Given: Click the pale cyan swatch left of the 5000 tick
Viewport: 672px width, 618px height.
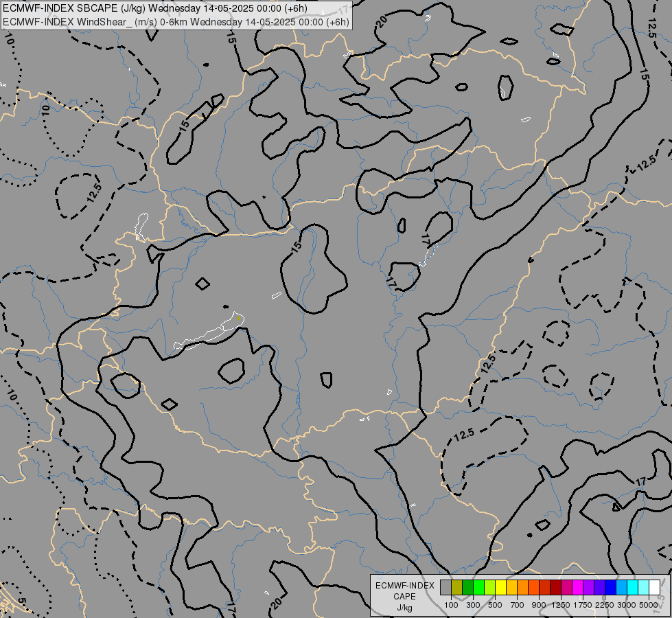Looking at the screenshot, I should pos(644,587).
